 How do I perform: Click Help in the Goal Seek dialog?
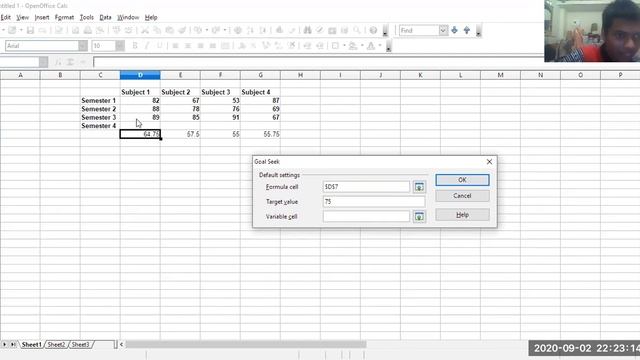click(462, 215)
